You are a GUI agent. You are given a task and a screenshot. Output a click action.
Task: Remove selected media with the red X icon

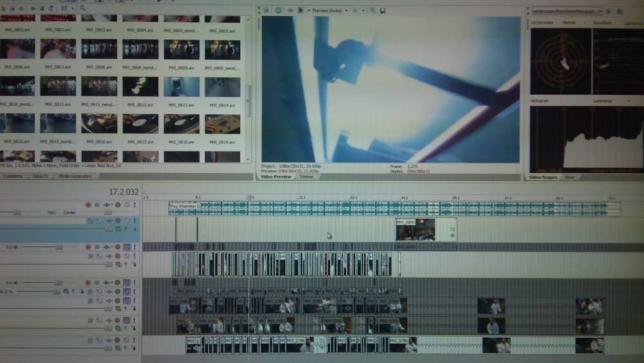pos(3,8)
